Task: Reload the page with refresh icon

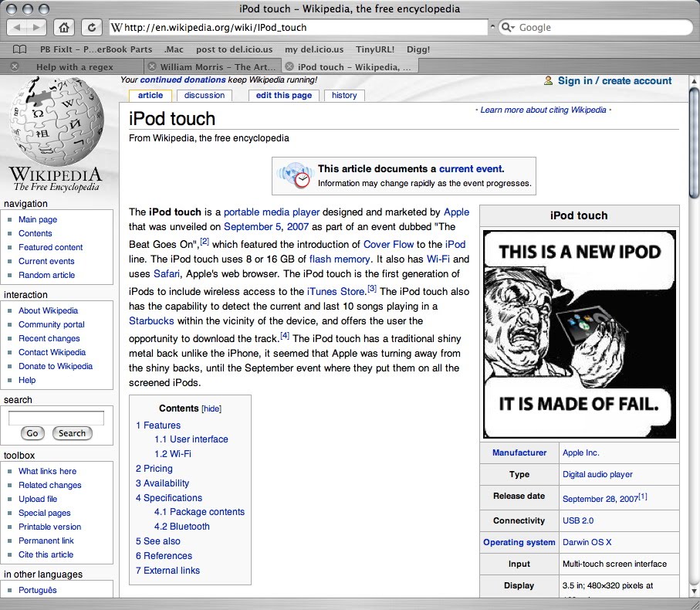Action: click(x=92, y=28)
